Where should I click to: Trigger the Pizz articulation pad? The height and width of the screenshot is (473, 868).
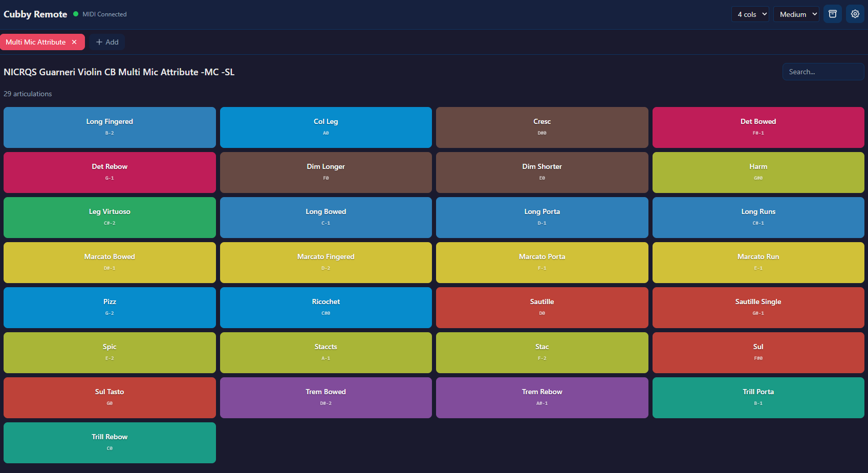pyautogui.click(x=110, y=307)
